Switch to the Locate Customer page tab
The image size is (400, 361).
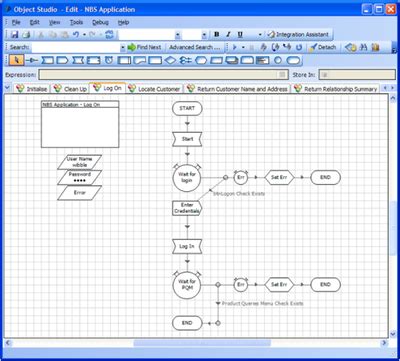[155, 89]
